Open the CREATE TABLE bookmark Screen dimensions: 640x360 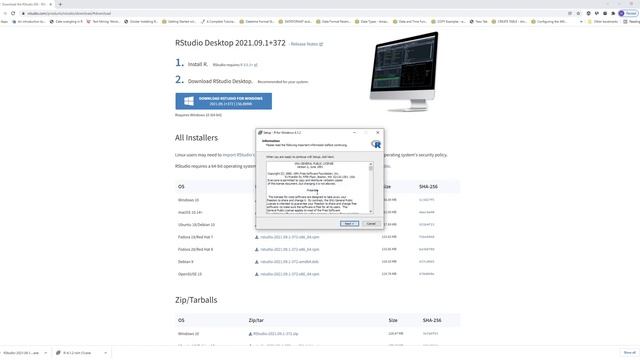(509, 22)
